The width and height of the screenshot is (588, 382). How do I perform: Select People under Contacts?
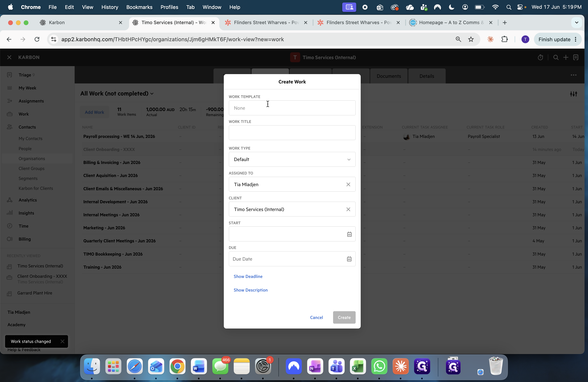click(x=25, y=148)
